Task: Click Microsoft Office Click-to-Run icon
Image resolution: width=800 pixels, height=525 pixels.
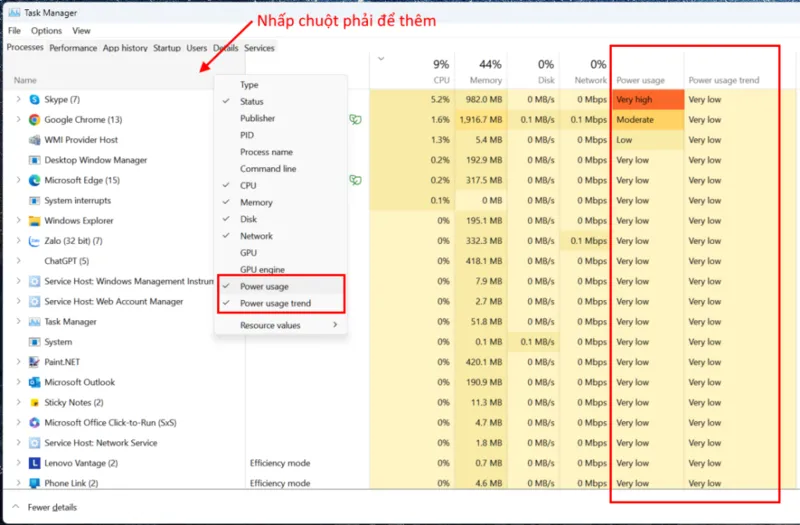Action: point(34,422)
